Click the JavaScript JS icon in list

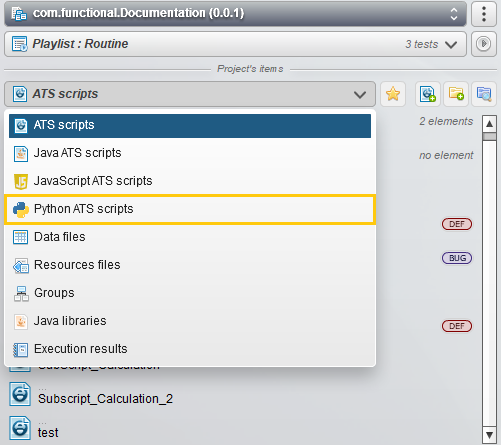point(21,182)
